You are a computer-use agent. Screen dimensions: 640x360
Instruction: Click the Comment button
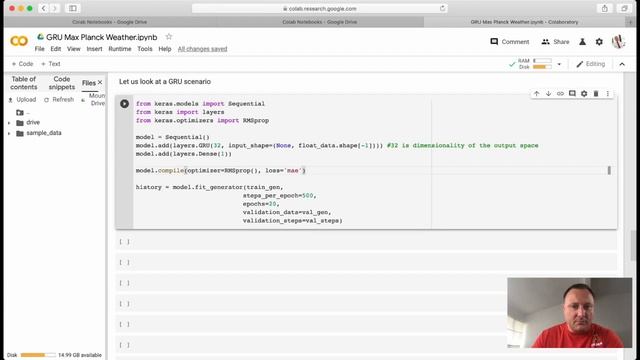pyautogui.click(x=510, y=42)
